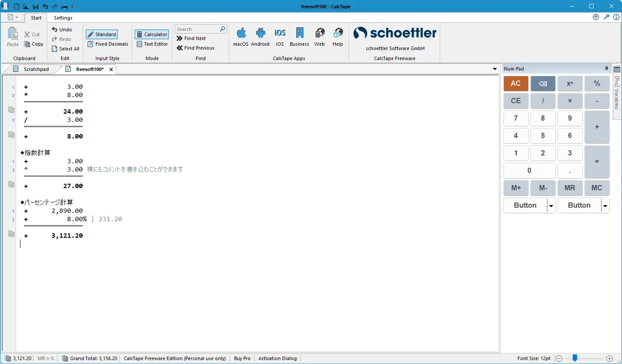Screen dimensions: 622x364
Task: Switch to the Settings ribbon tab
Action: pyautogui.click(x=63, y=18)
